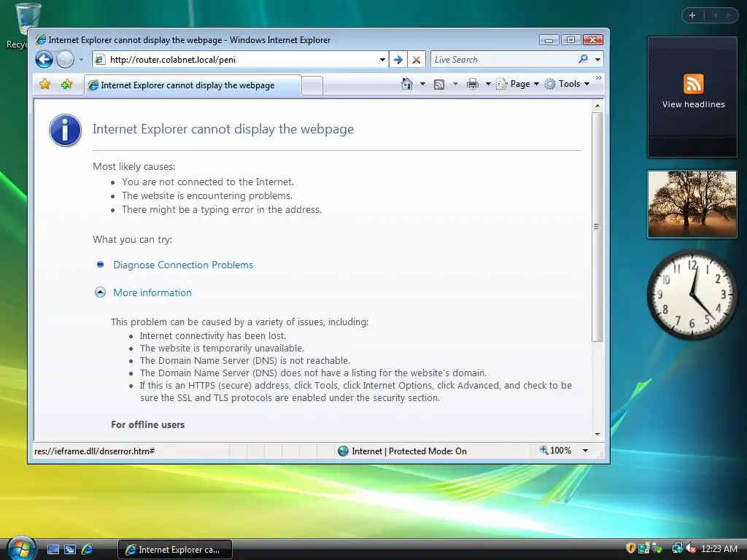Click the More information arrow toggle icon
Viewport: 747px width, 560px height.
tap(100, 292)
